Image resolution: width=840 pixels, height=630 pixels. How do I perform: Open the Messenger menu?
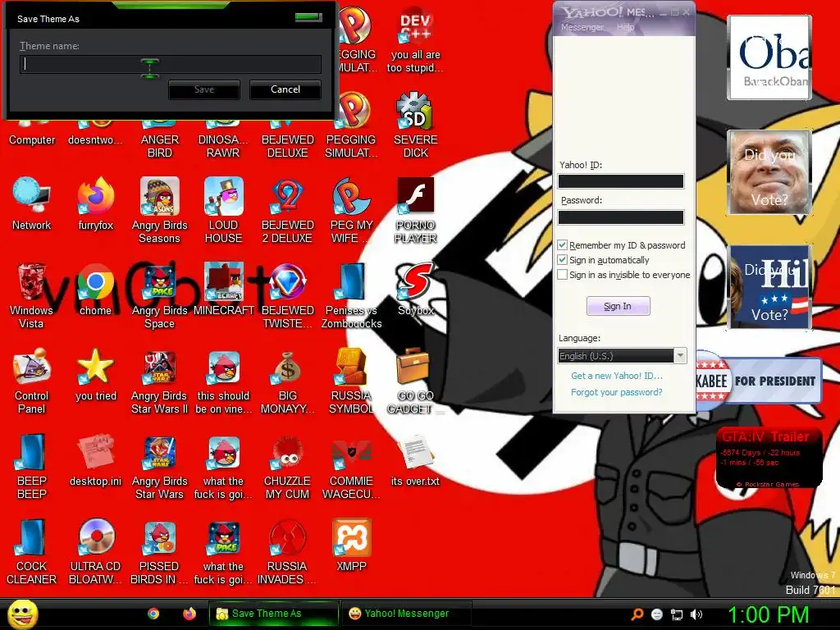click(x=582, y=27)
